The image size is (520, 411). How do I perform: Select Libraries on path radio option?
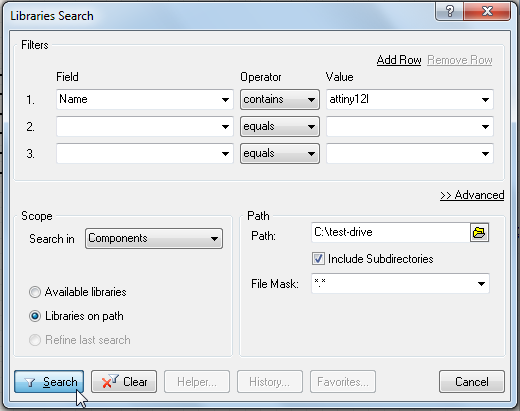click(35, 316)
